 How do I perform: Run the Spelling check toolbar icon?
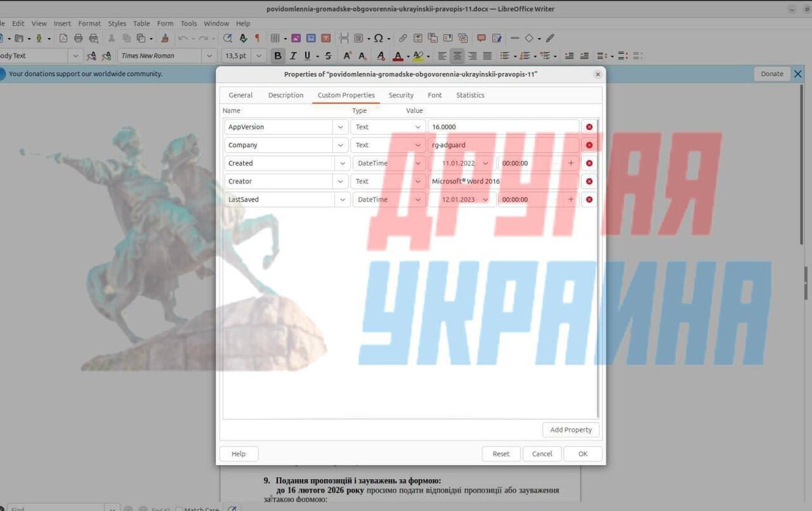point(243,39)
